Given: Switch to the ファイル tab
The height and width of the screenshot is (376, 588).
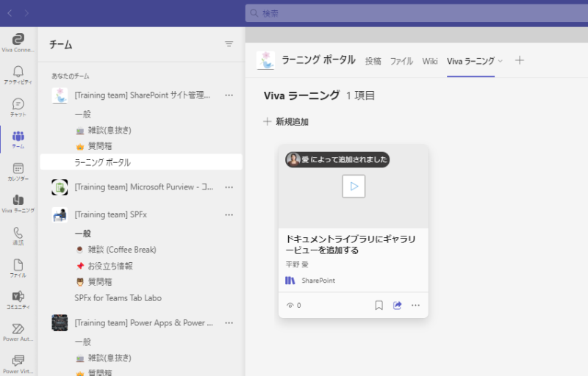Looking at the screenshot, I should click(x=401, y=61).
